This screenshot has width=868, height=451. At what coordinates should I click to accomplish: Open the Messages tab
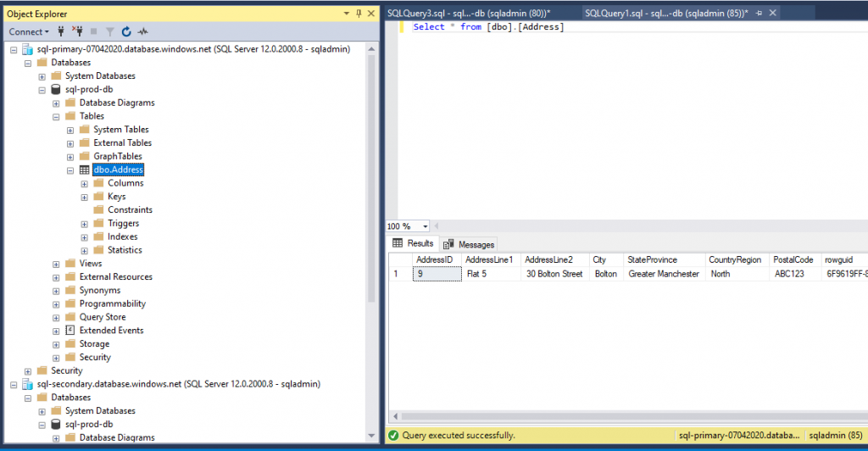pos(469,244)
